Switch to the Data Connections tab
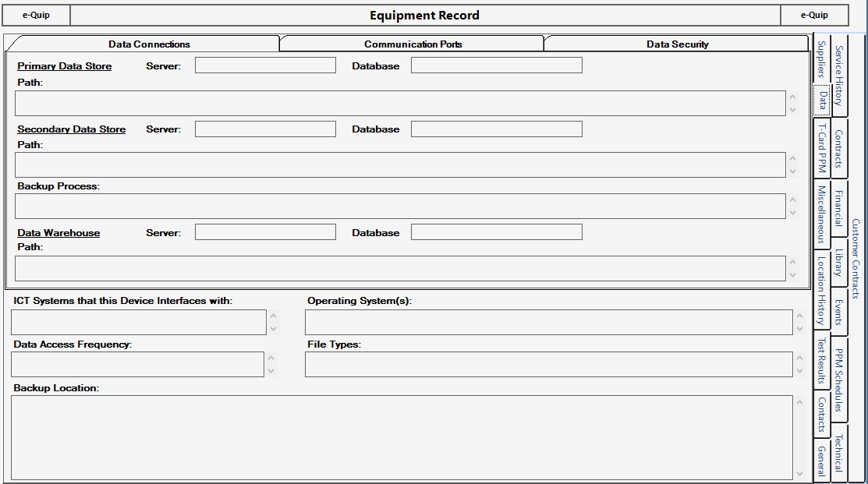 tap(149, 44)
